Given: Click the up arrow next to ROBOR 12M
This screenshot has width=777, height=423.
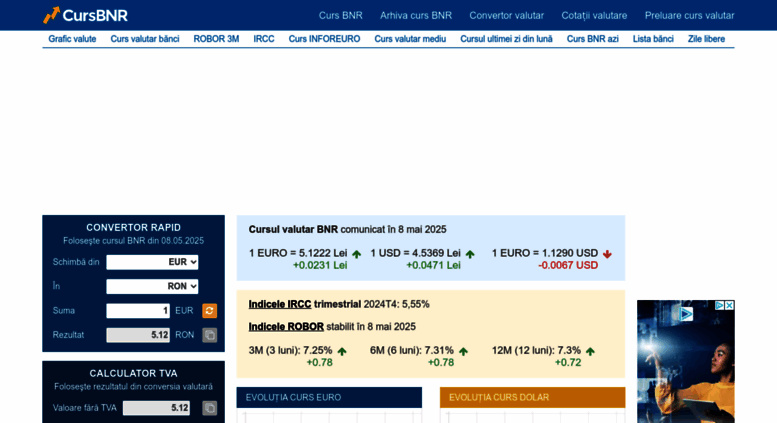Looking at the screenshot, I should click(590, 351).
